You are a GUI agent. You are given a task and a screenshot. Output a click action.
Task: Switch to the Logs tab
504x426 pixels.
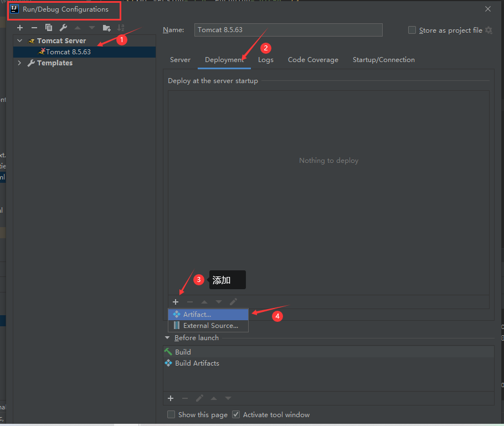point(266,60)
